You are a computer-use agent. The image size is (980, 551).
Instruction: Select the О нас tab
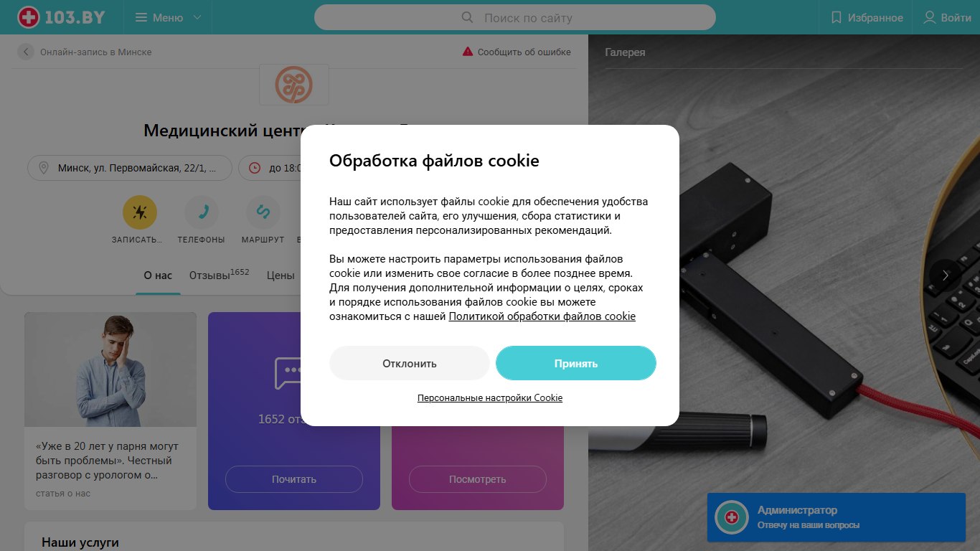tap(158, 275)
